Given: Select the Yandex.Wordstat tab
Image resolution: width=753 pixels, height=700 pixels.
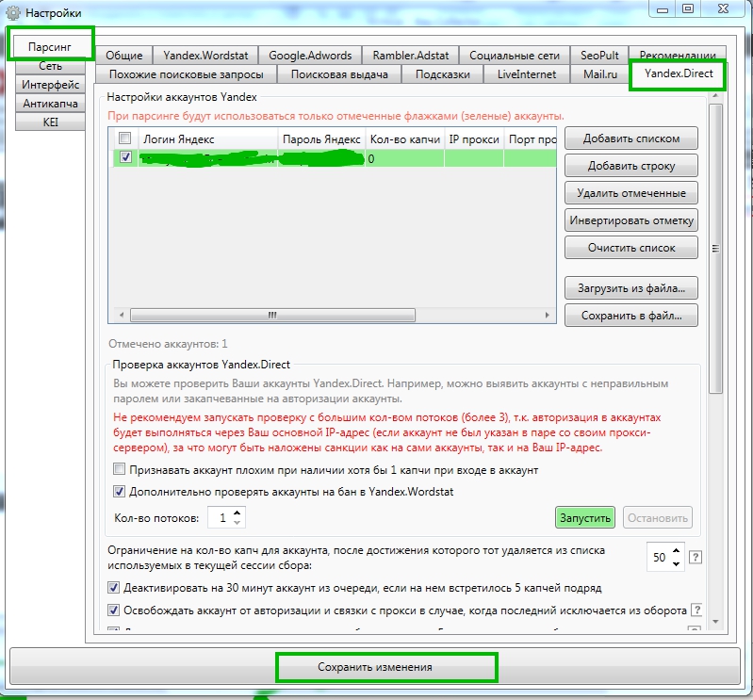Looking at the screenshot, I should coord(205,56).
